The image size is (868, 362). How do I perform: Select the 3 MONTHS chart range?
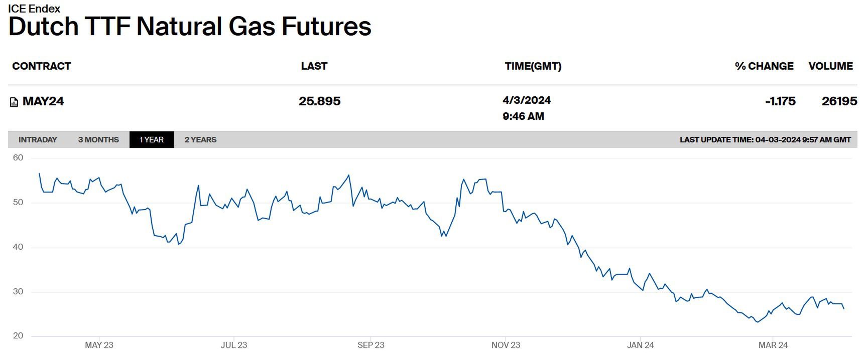point(98,140)
